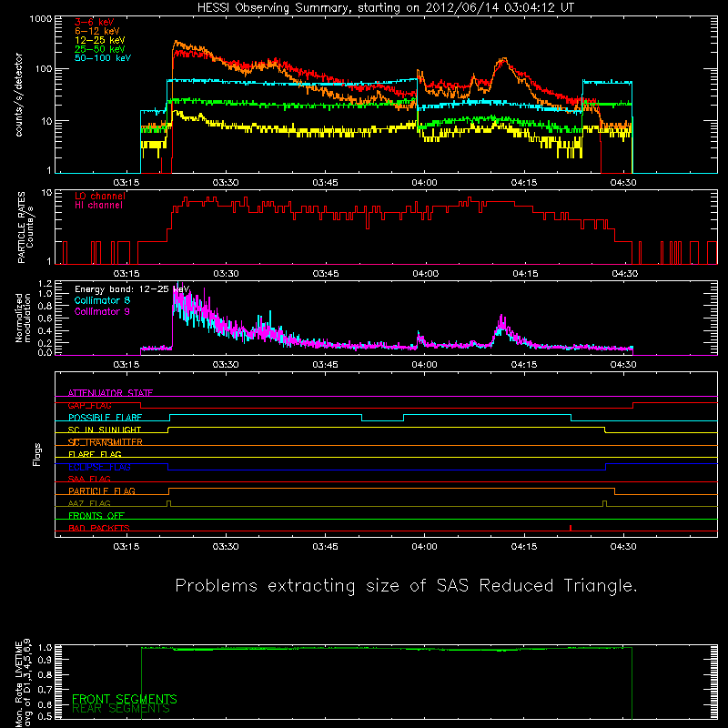Click the '1.0' tick on the livetime axis
Screen dimensions: 728x728
[x=45, y=648]
